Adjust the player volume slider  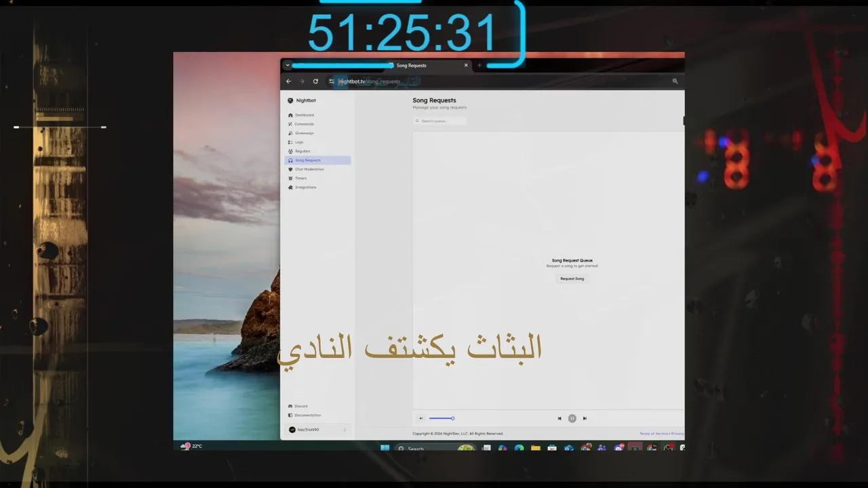(441, 418)
